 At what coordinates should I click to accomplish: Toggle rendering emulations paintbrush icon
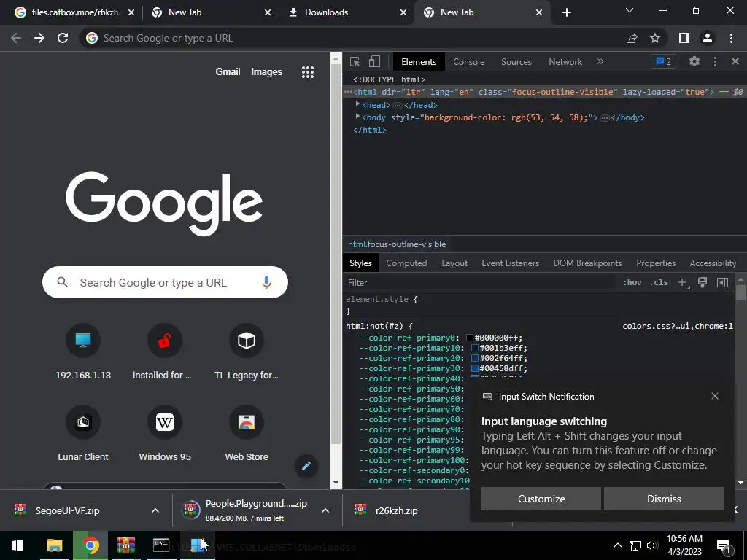click(x=703, y=282)
